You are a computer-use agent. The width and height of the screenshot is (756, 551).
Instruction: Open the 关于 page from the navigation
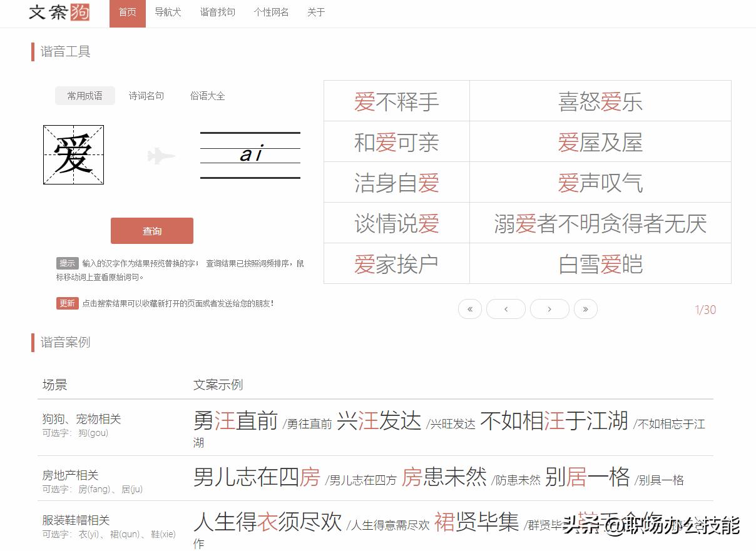(x=316, y=12)
